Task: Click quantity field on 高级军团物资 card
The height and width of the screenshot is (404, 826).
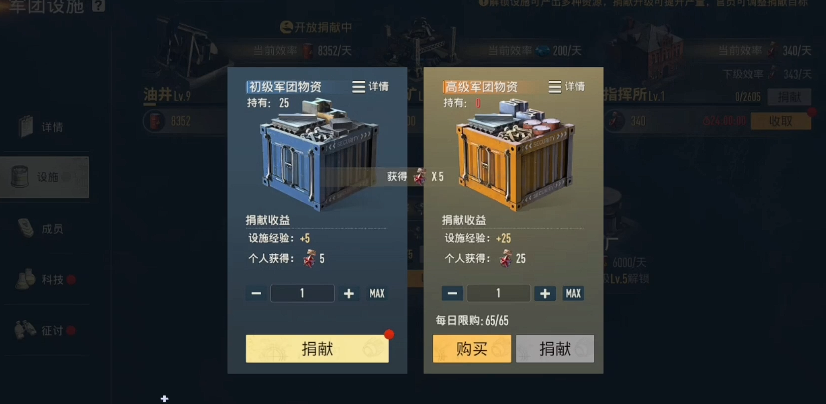Action: pos(498,293)
